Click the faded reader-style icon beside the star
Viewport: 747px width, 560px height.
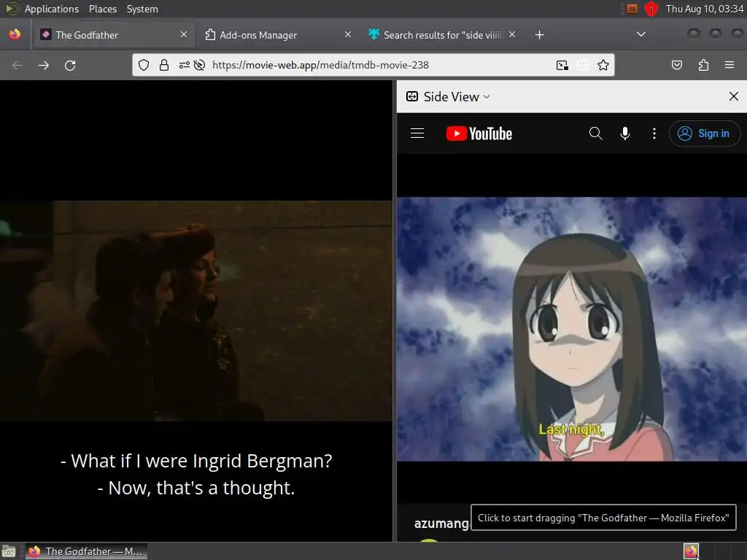pos(583,65)
